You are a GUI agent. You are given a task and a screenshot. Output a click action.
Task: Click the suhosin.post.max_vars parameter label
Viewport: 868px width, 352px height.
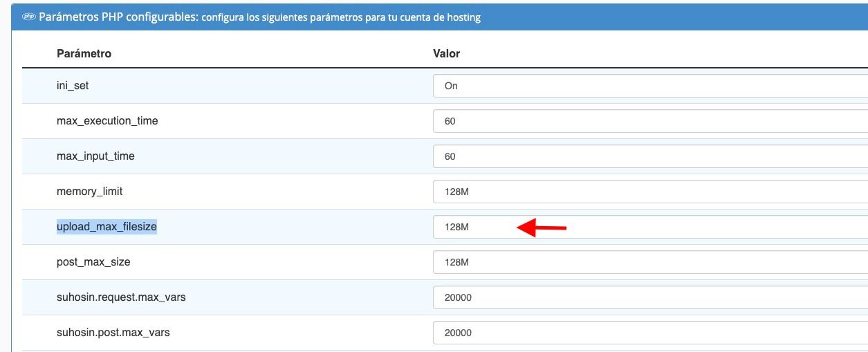tap(113, 333)
